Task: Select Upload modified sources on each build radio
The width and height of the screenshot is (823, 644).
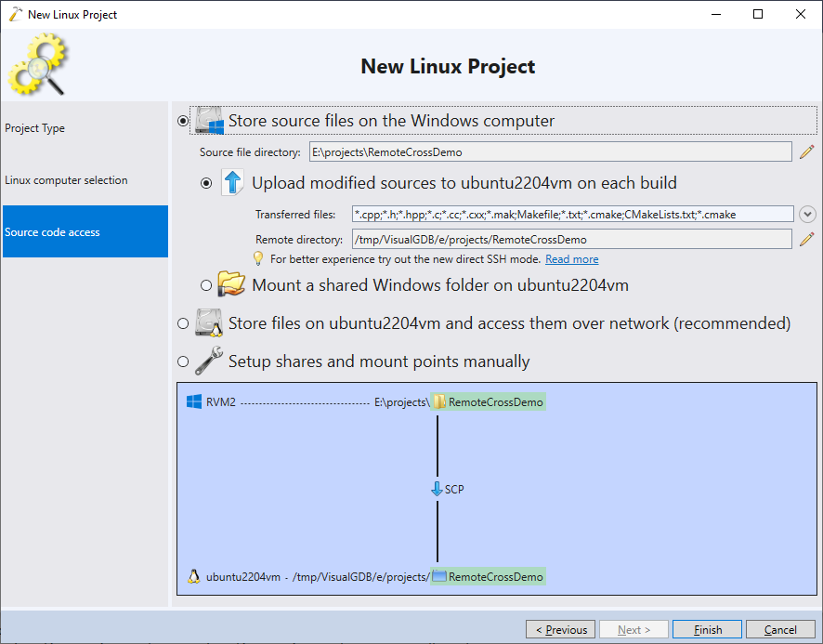Action: point(206,183)
